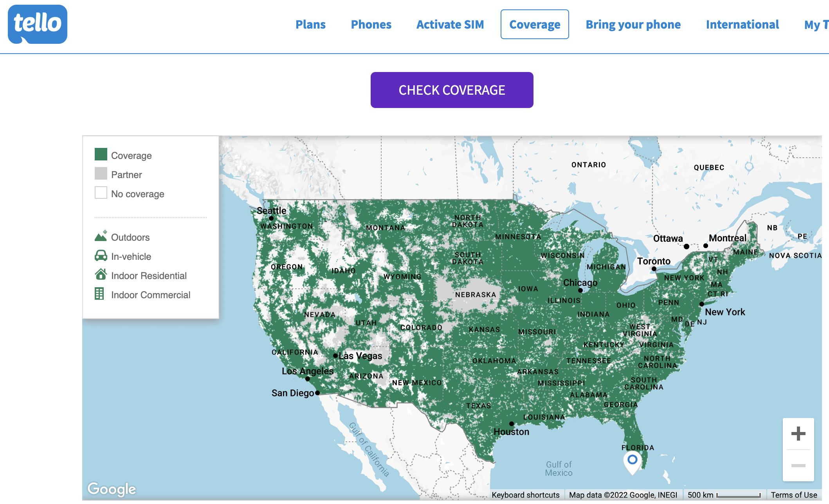Image resolution: width=829 pixels, height=504 pixels.
Task: Toggle the No coverage legend swatch
Action: (101, 193)
